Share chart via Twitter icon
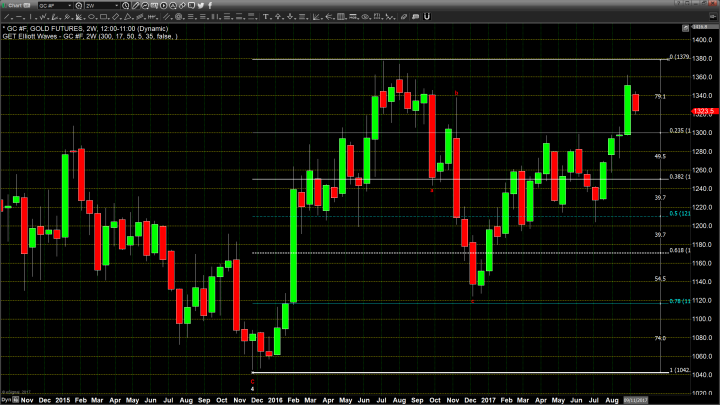The width and height of the screenshot is (720, 405). tap(200, 6)
